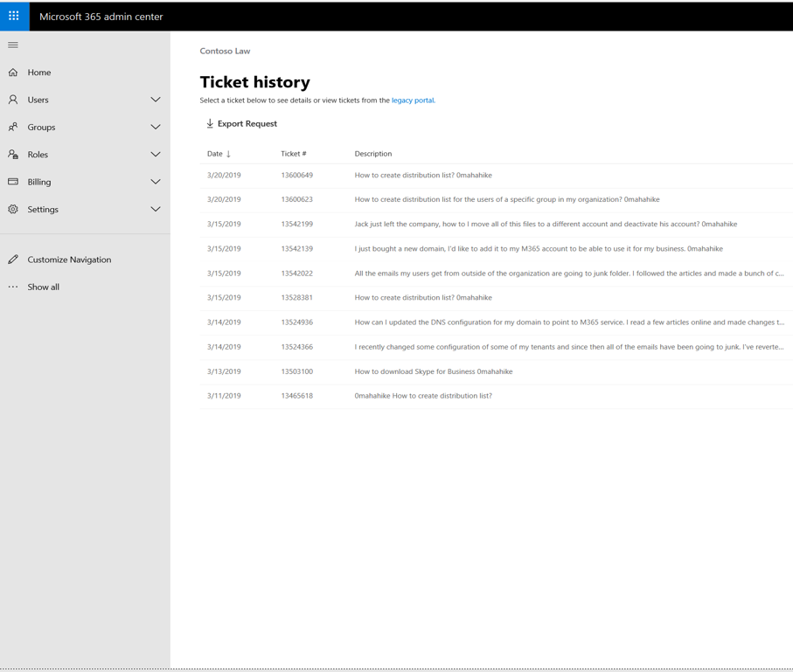Screen dimensions: 793x672
Task: Click the Ticket # column header
Action: click(x=293, y=154)
